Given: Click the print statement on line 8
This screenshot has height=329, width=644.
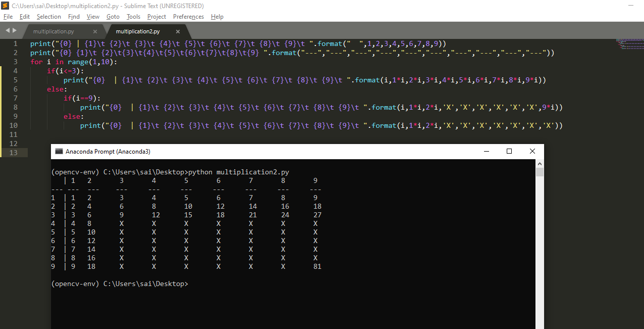Looking at the screenshot, I should (321, 108).
